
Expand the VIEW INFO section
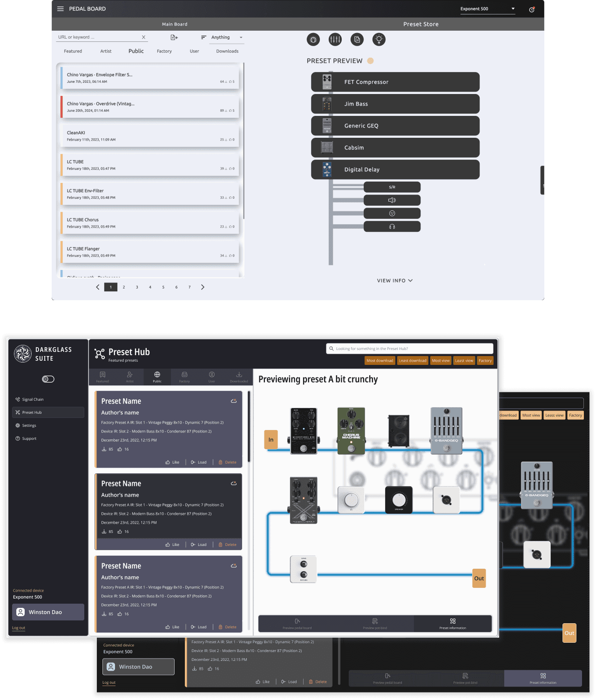[x=395, y=281]
